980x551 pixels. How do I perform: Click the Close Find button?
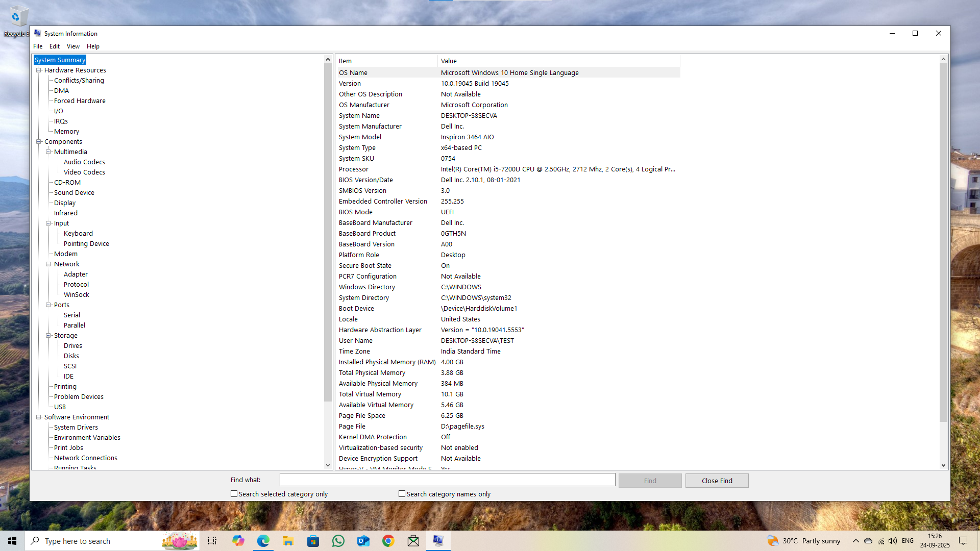click(717, 480)
